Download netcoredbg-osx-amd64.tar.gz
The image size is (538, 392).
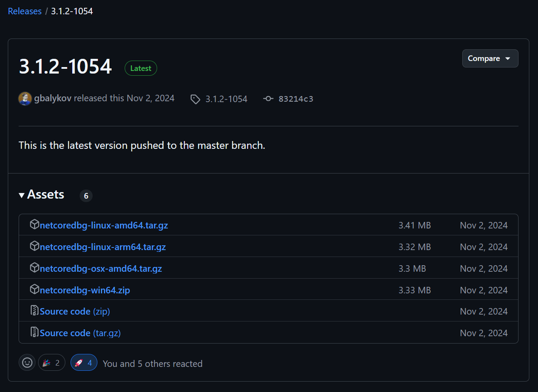tap(101, 269)
